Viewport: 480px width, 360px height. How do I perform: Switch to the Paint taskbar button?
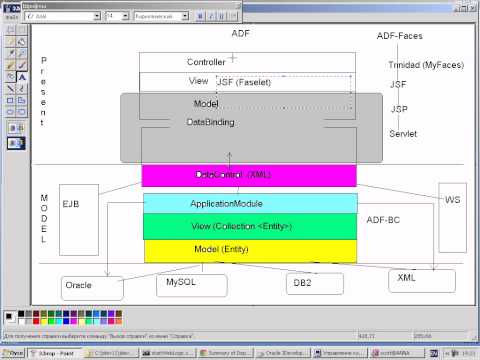(55, 353)
